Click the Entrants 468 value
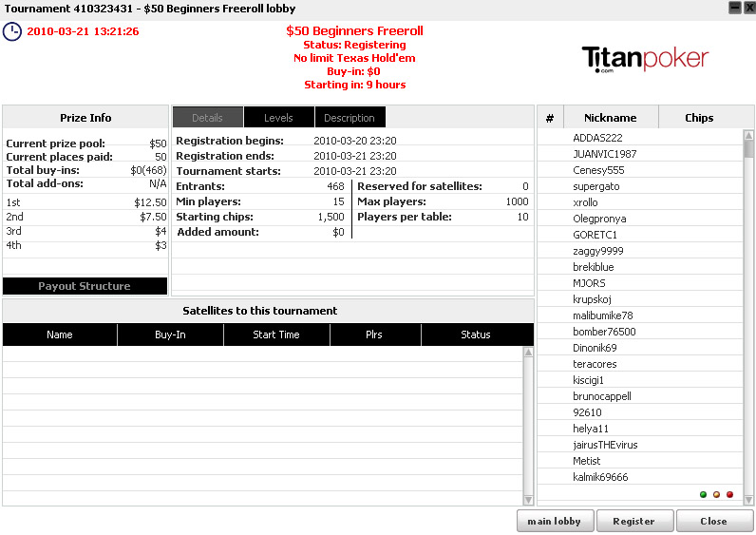756x535 pixels. click(335, 186)
